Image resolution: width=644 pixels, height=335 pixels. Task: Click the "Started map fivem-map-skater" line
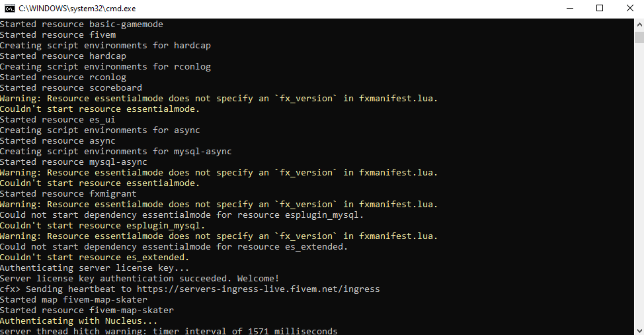73,300
